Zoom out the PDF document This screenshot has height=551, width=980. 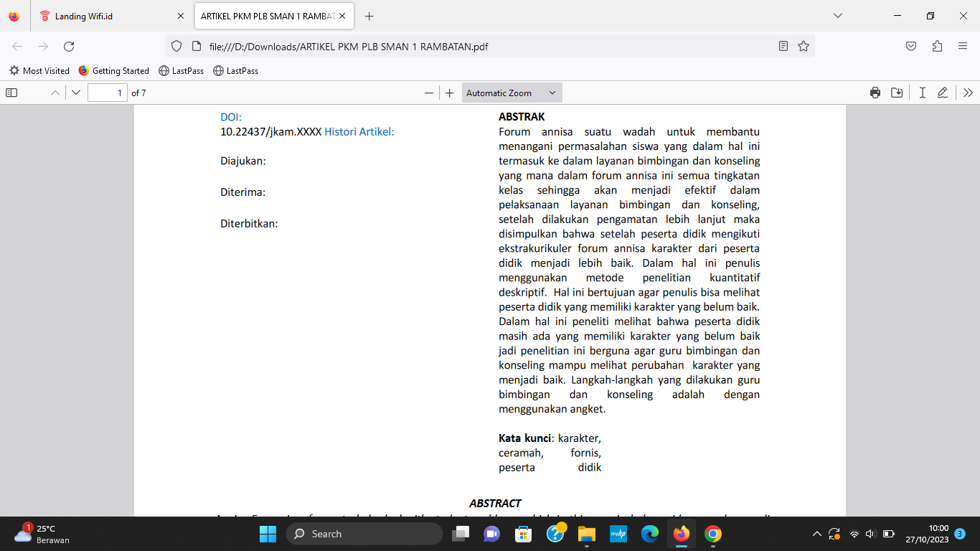tap(429, 93)
